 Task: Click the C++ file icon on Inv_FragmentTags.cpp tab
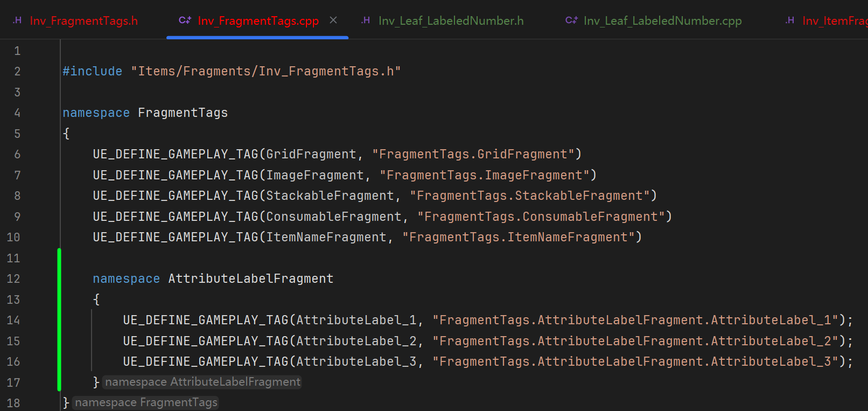point(185,20)
